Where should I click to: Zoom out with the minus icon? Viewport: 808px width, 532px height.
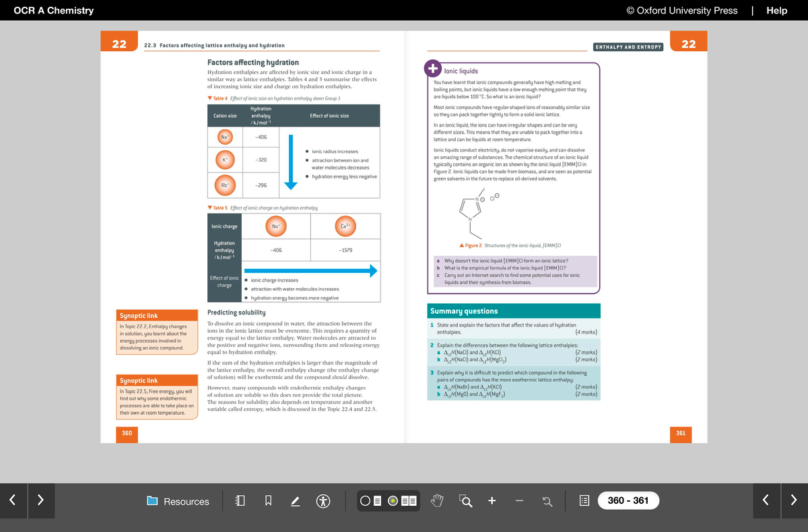pos(519,501)
